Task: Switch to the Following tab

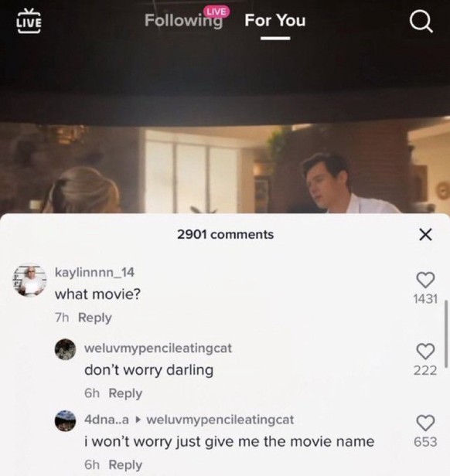Action: 183,21
